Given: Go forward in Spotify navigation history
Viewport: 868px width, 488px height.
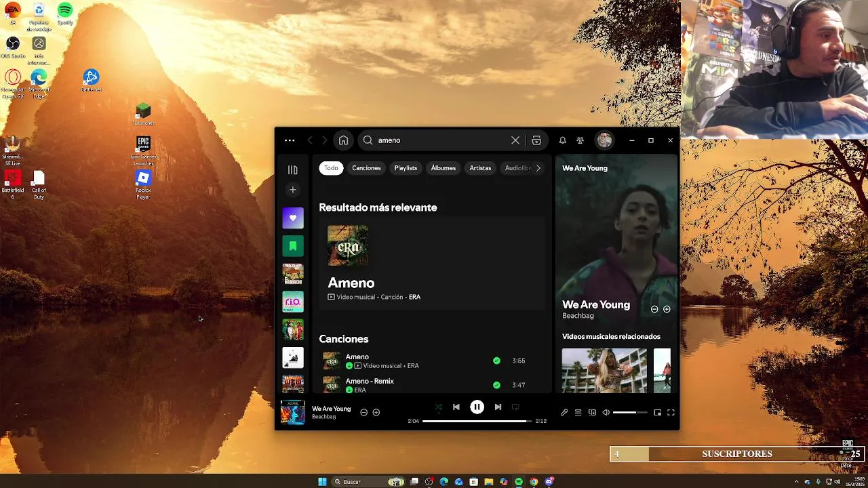Looking at the screenshot, I should pos(324,140).
